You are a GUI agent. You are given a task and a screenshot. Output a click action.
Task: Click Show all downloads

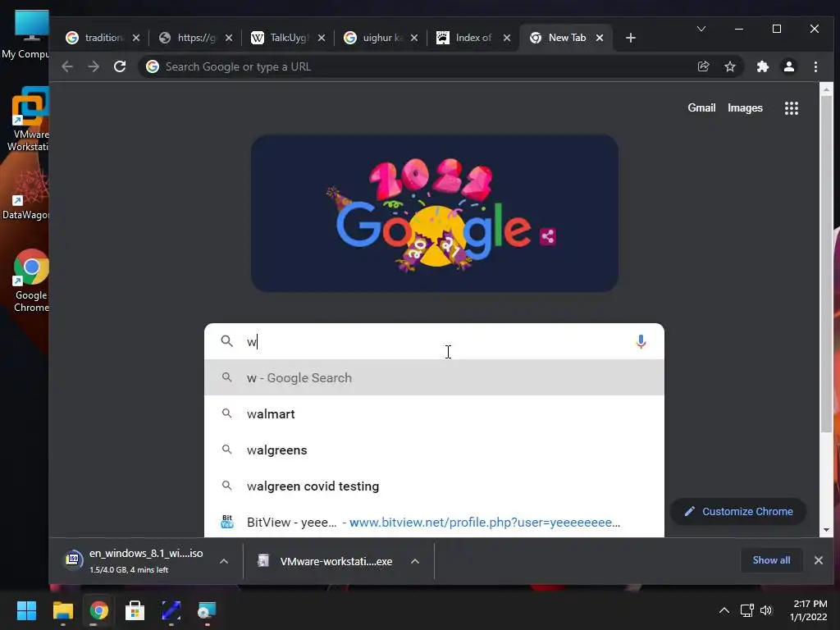click(x=771, y=560)
